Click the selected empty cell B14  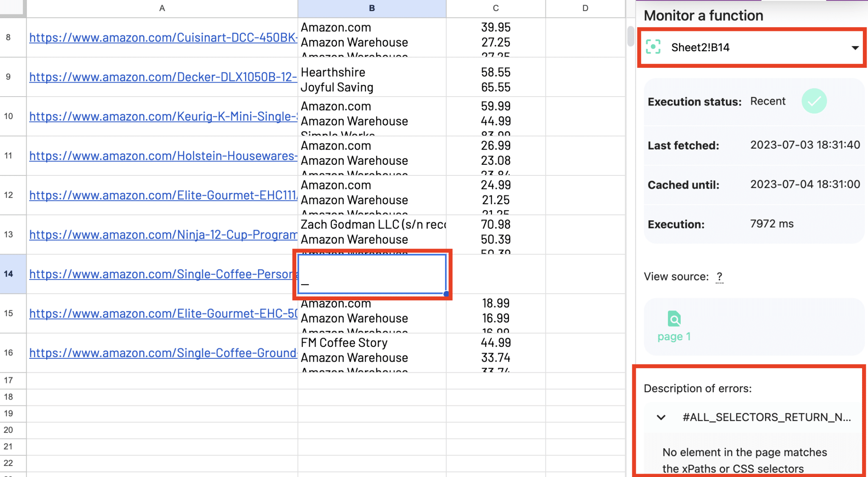pyautogui.click(x=372, y=274)
